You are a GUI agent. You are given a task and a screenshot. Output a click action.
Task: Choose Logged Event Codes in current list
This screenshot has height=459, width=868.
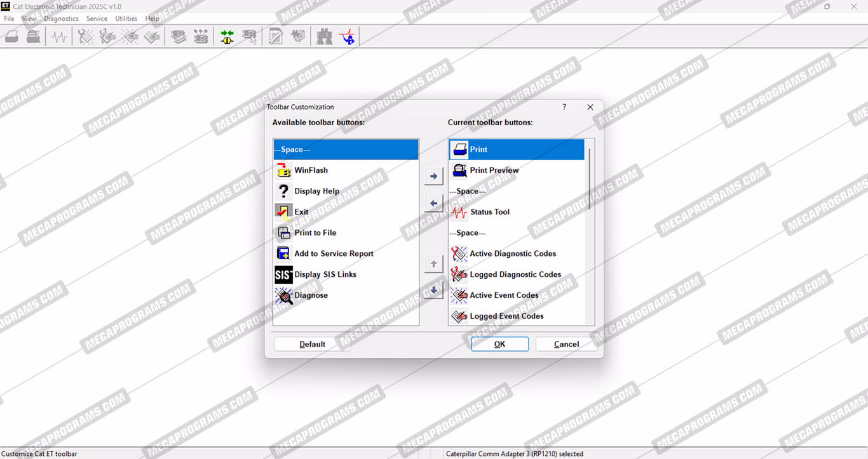(506, 316)
